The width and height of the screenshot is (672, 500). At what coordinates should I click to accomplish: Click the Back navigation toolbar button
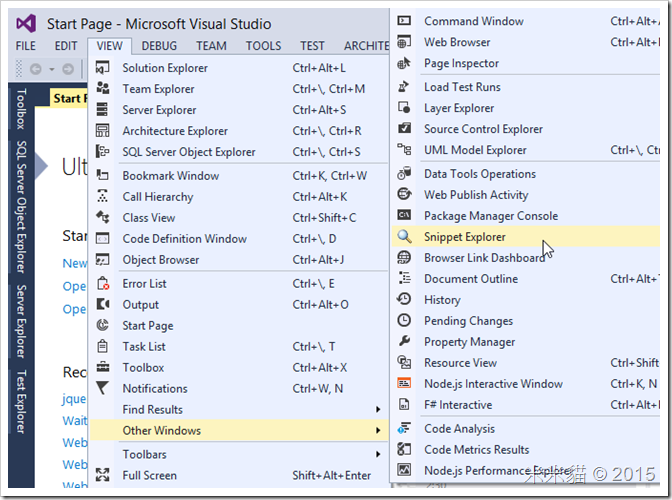click(x=36, y=69)
